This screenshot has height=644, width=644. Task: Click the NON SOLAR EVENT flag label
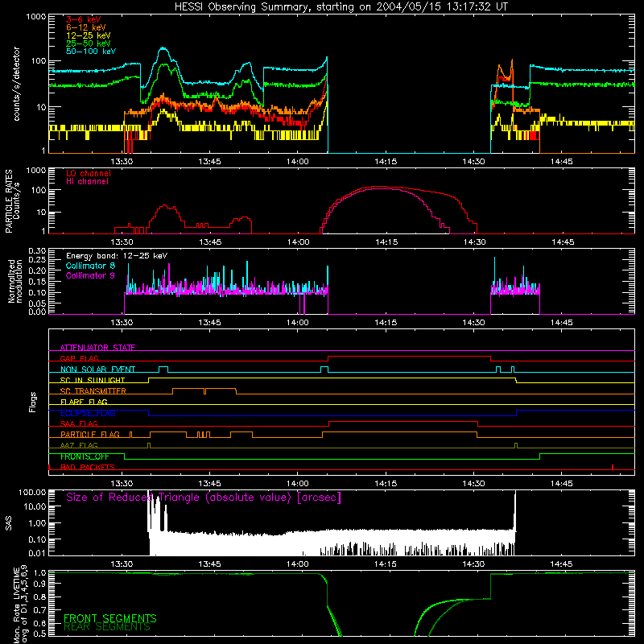[97, 369]
